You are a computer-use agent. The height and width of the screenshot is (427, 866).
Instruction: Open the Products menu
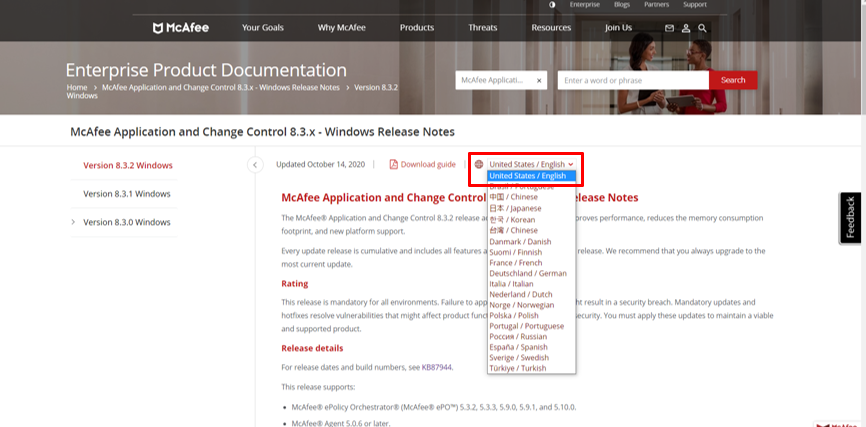tap(417, 28)
